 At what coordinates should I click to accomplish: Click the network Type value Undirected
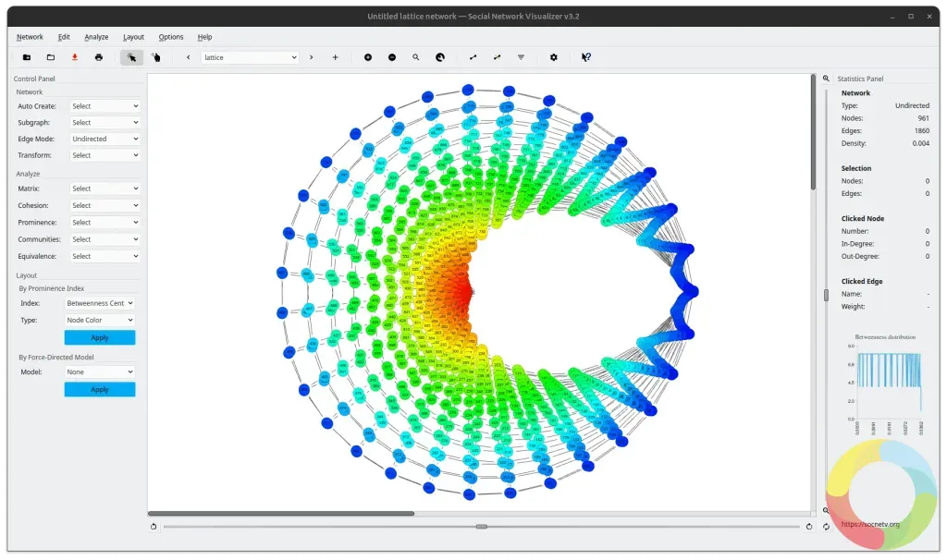pyautogui.click(x=912, y=105)
